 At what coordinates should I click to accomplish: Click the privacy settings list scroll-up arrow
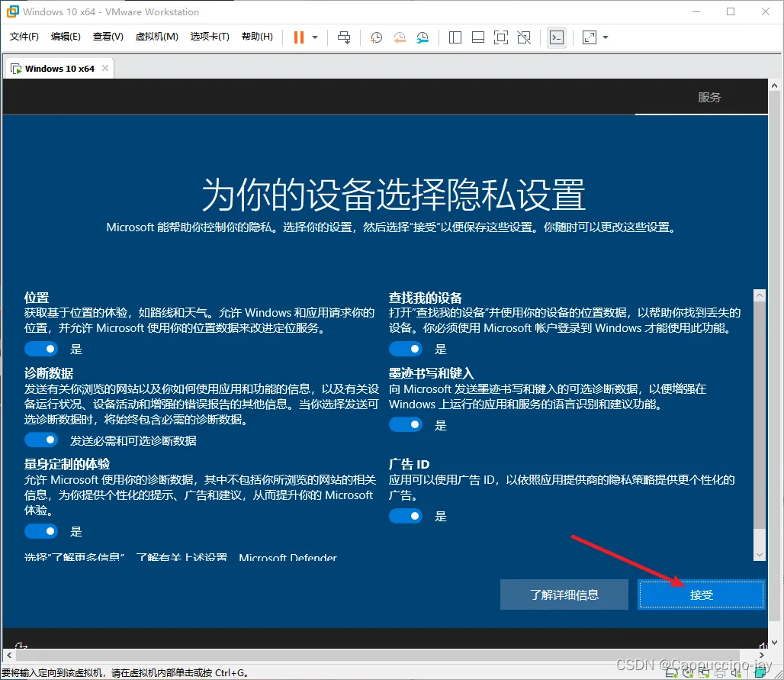[760, 295]
